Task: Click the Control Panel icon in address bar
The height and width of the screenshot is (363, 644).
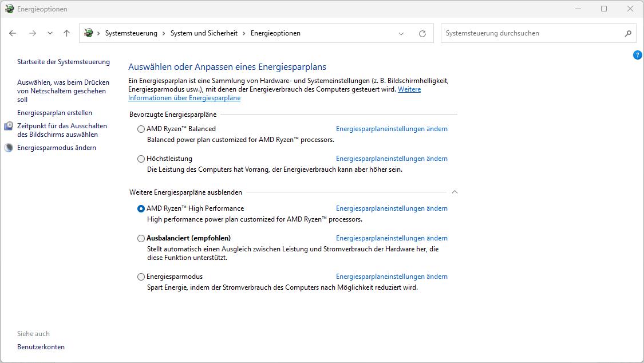Action: (x=88, y=33)
